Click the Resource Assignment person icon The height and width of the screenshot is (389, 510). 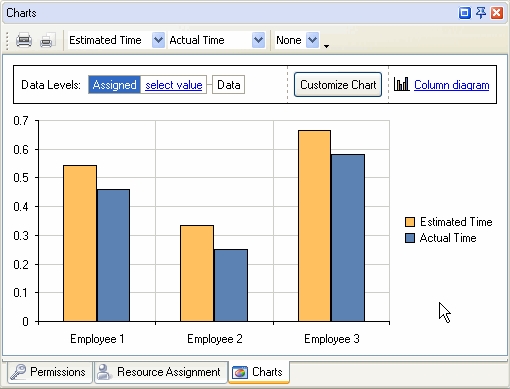click(104, 372)
